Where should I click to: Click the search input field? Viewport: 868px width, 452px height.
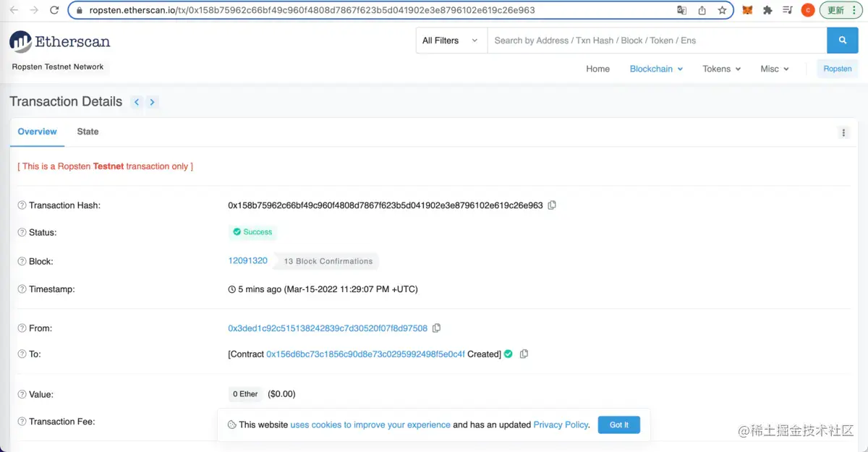coord(657,40)
